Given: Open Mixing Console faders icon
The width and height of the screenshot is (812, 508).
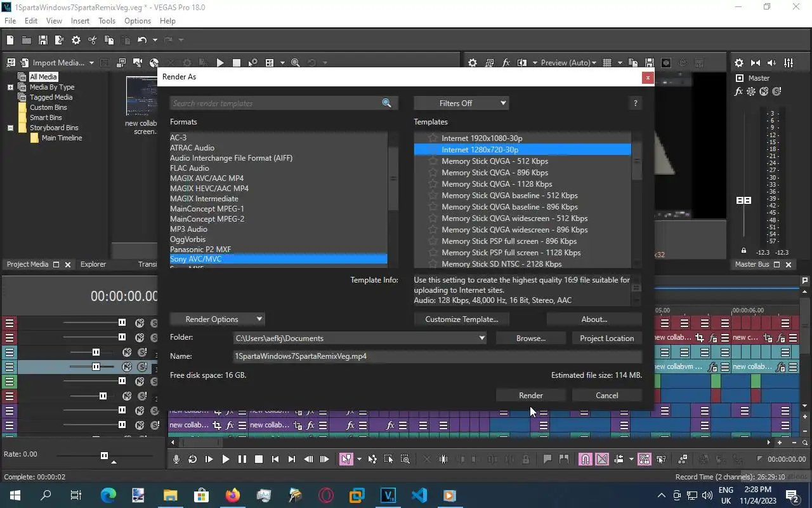Looking at the screenshot, I should coord(789,63).
